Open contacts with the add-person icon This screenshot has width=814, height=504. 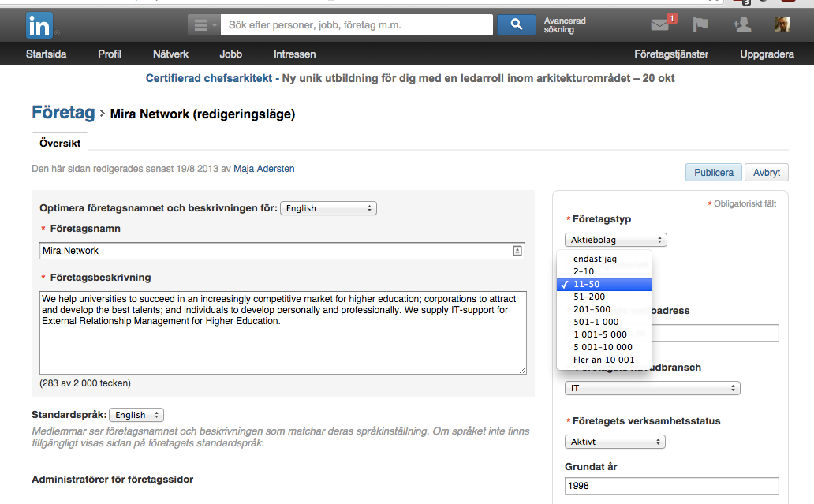pos(741,24)
